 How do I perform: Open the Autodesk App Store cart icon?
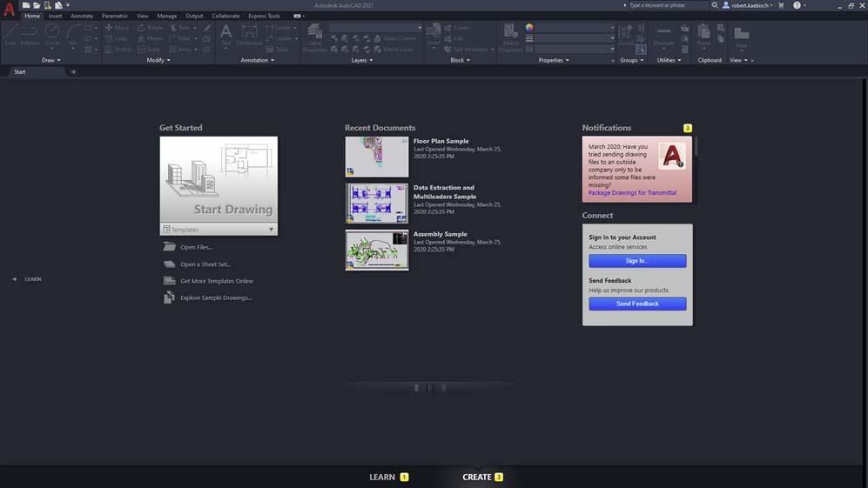pyautogui.click(x=781, y=5)
